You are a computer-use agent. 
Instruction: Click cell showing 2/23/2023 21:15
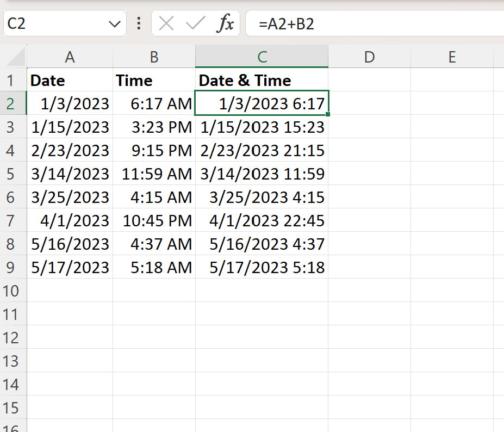click(262, 150)
